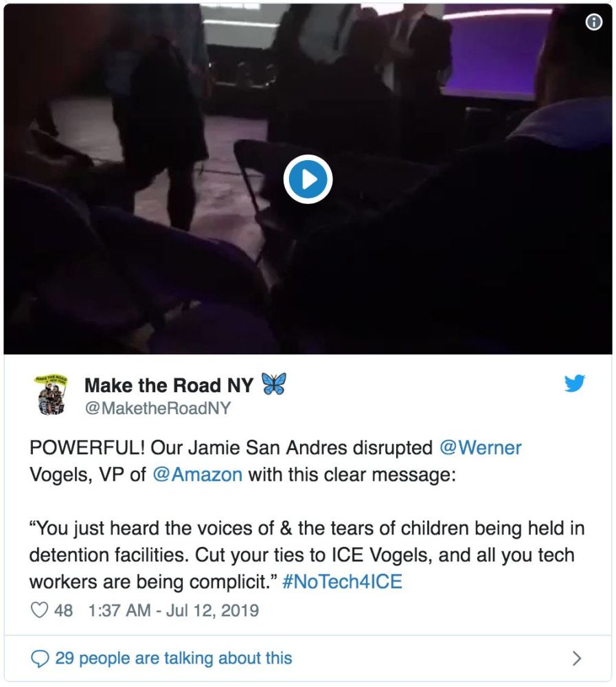Open the #NoTech4ICE hashtag
616x687 pixels.
tap(342, 582)
